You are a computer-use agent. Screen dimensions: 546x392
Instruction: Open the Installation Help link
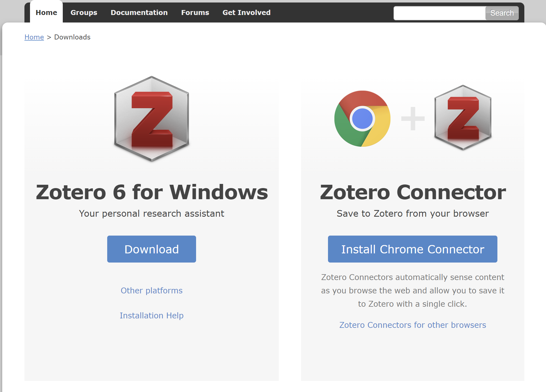152,315
